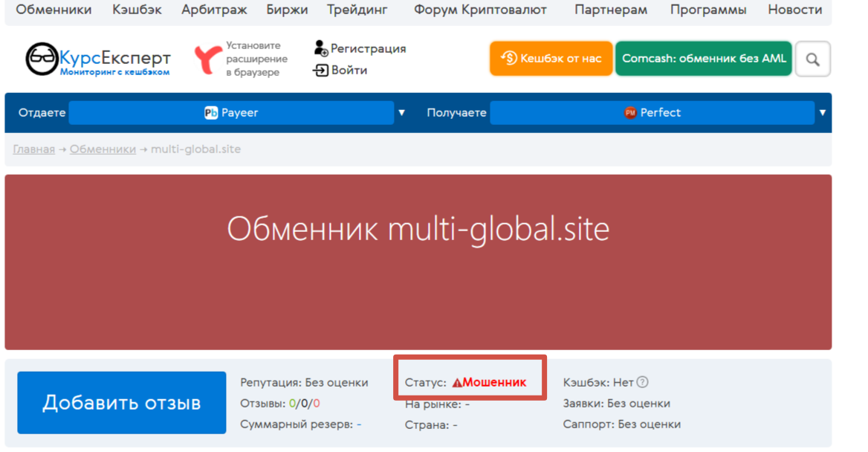Click Comcash: обменник без AML button
This screenshot has height=452, width=868.
tap(704, 58)
